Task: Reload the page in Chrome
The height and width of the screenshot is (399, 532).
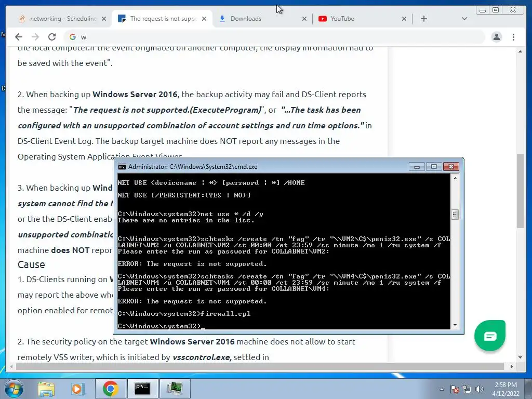Action: coord(52,37)
